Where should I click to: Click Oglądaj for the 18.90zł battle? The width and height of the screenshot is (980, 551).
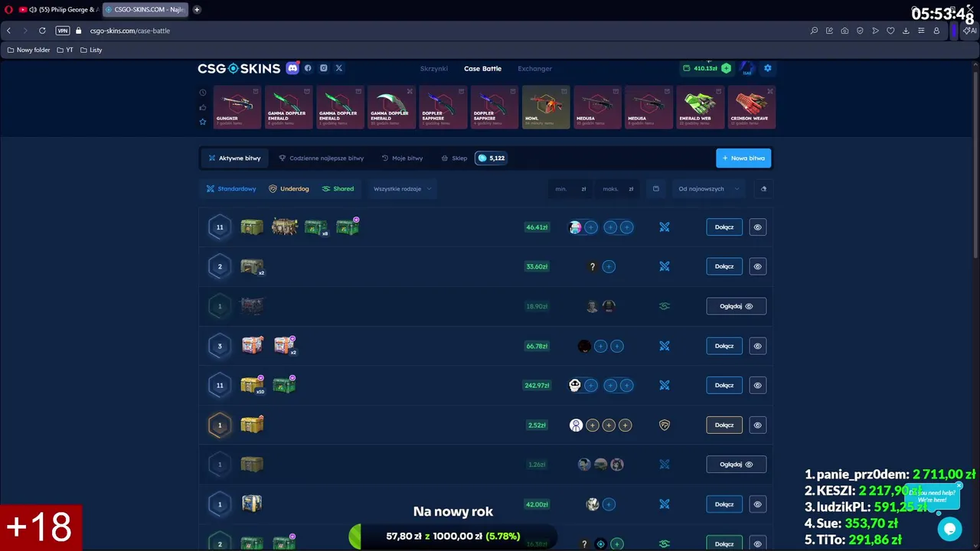[x=736, y=306]
